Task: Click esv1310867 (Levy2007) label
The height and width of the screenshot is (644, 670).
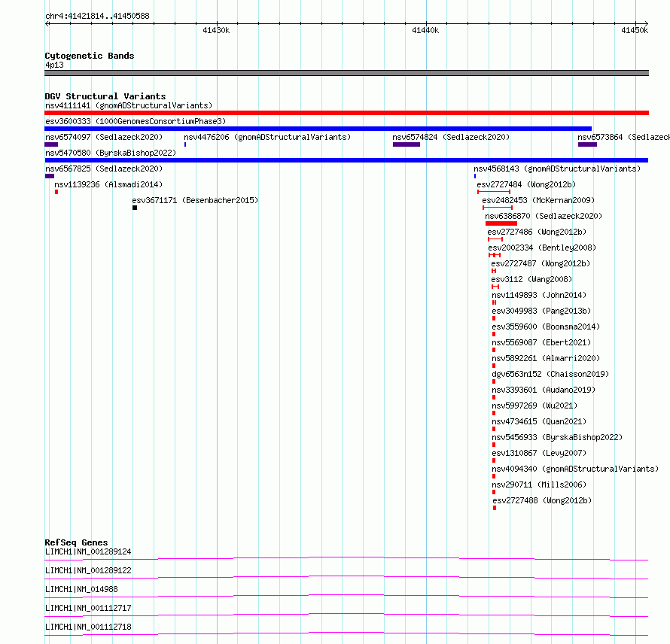Action: click(539, 453)
